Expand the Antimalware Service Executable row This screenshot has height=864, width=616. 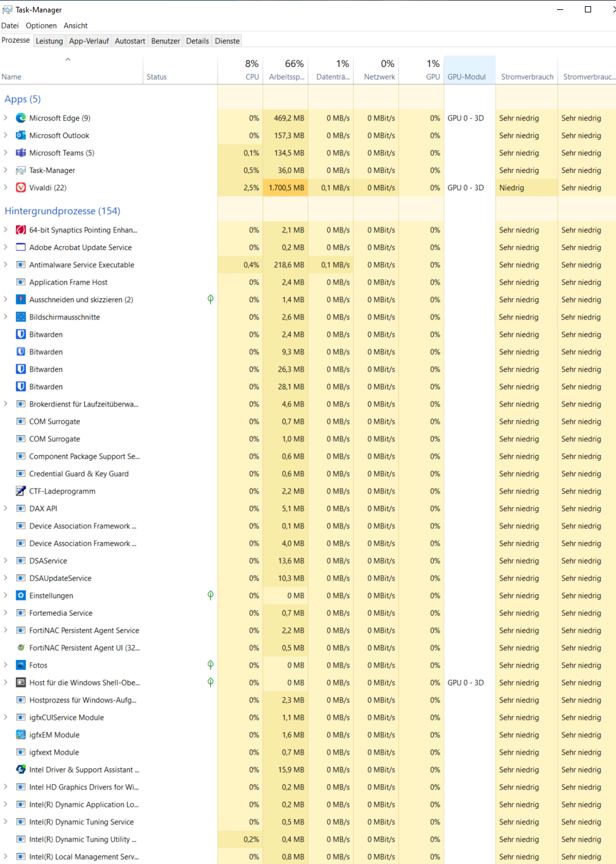click(x=6, y=264)
